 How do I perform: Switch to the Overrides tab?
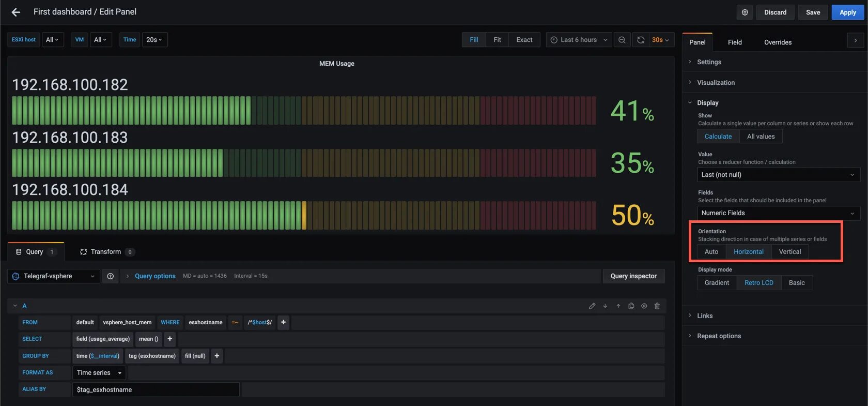click(x=778, y=42)
